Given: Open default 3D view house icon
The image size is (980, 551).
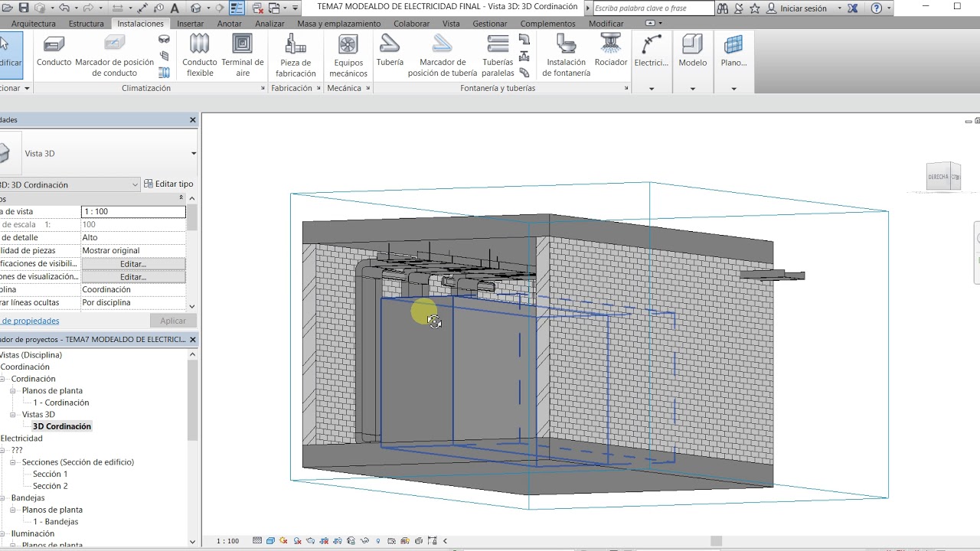Looking at the screenshot, I should click(x=196, y=8).
